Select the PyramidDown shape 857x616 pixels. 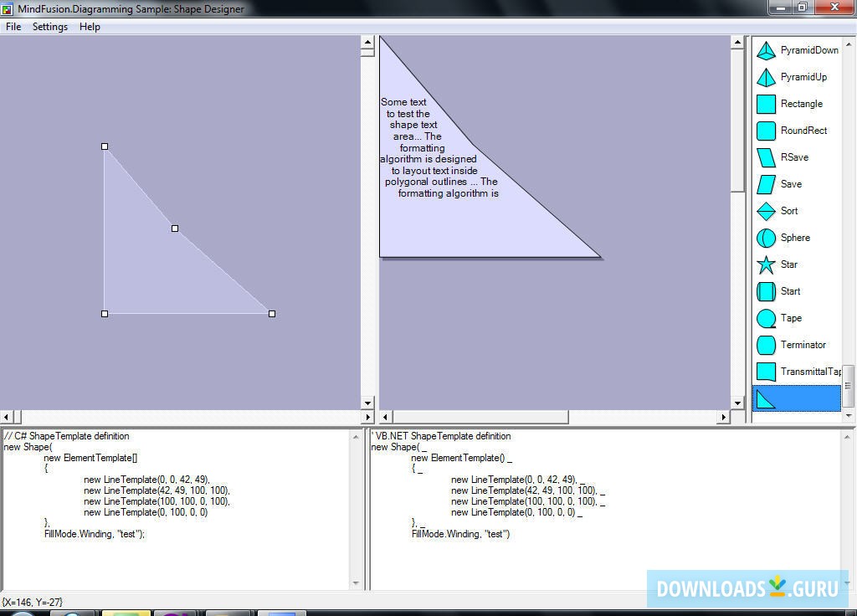tap(795, 50)
